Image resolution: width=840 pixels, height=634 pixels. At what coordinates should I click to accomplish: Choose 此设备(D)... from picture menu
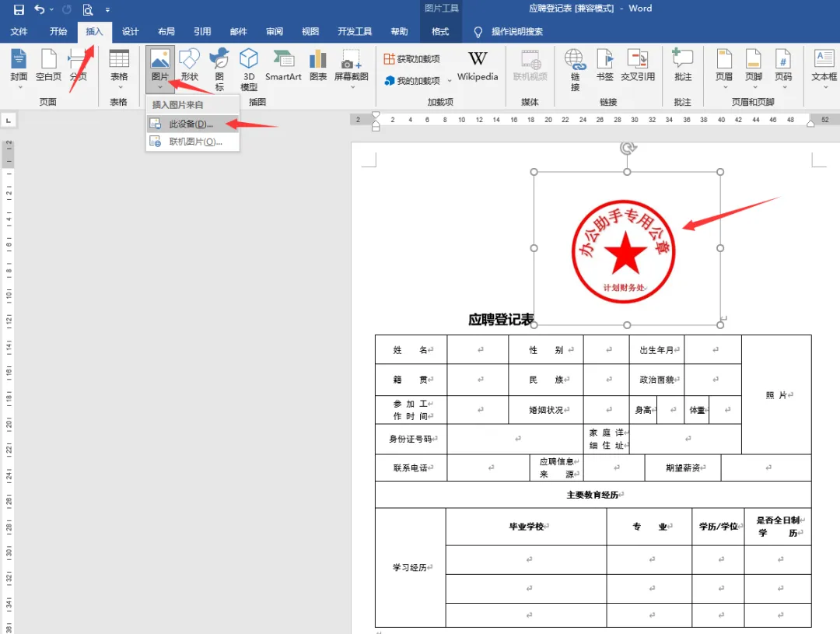coord(193,124)
